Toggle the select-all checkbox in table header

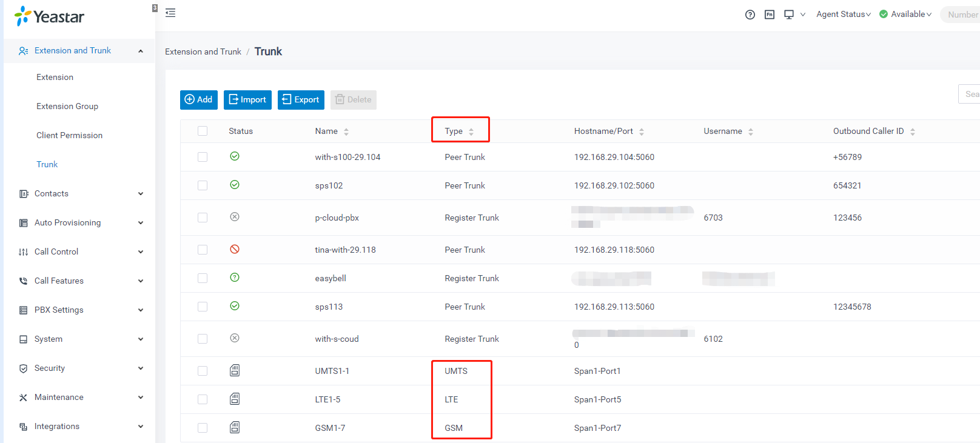[203, 131]
